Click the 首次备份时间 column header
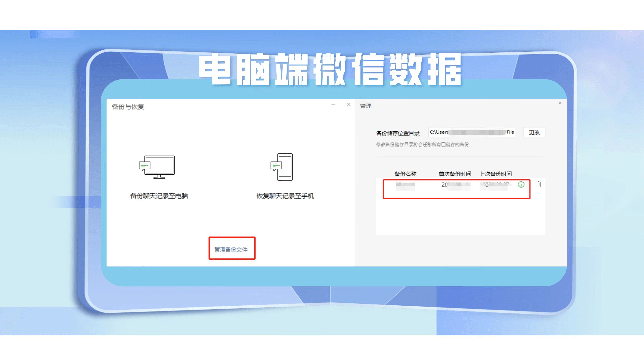The image size is (644, 362). tap(455, 174)
